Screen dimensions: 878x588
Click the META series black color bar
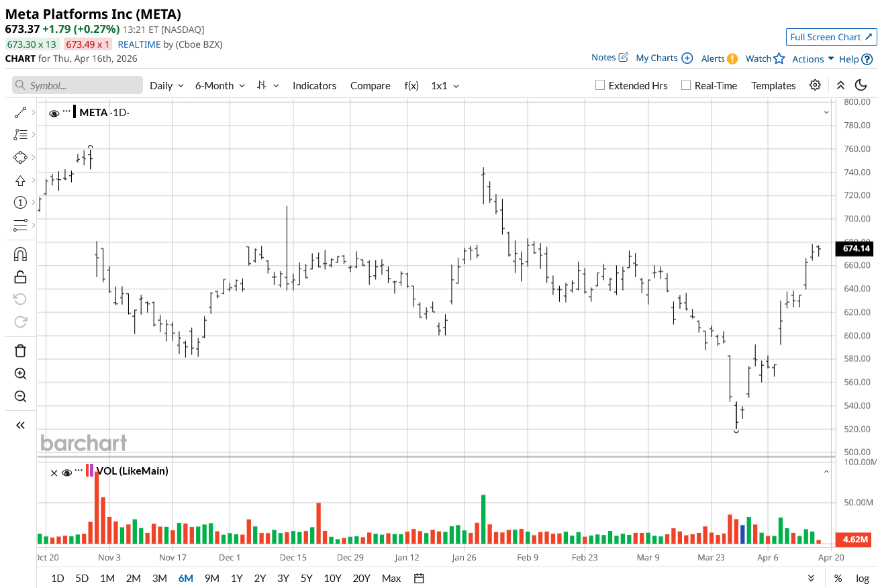pos(75,112)
